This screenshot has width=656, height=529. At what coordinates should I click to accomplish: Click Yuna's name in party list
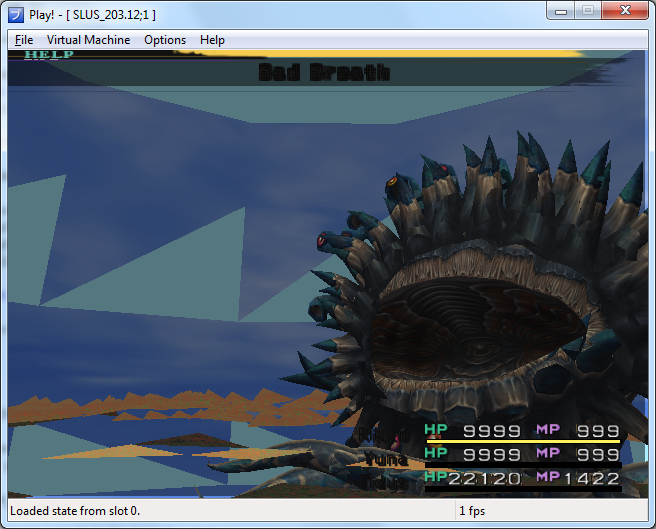[386, 459]
